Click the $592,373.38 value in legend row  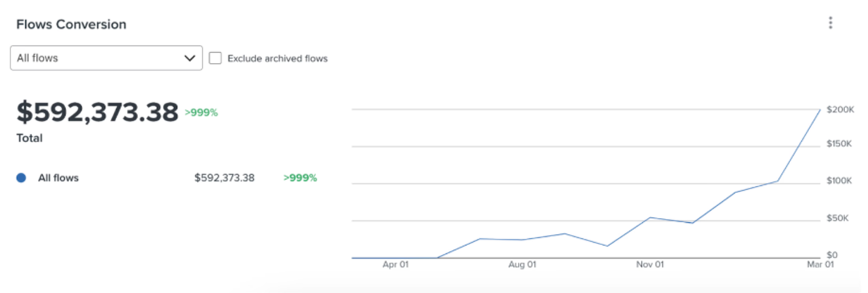[224, 178]
